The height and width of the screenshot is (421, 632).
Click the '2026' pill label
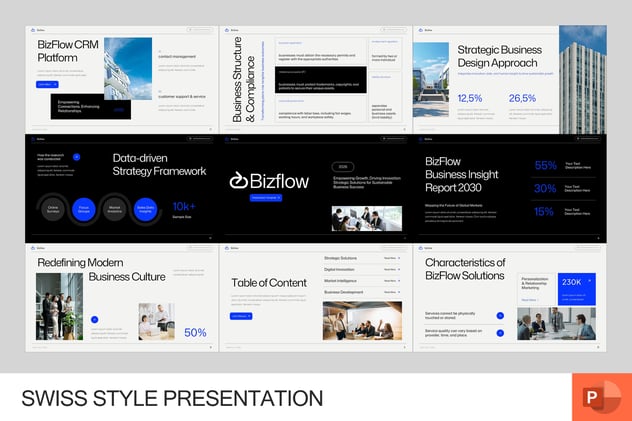pyautogui.click(x=343, y=166)
